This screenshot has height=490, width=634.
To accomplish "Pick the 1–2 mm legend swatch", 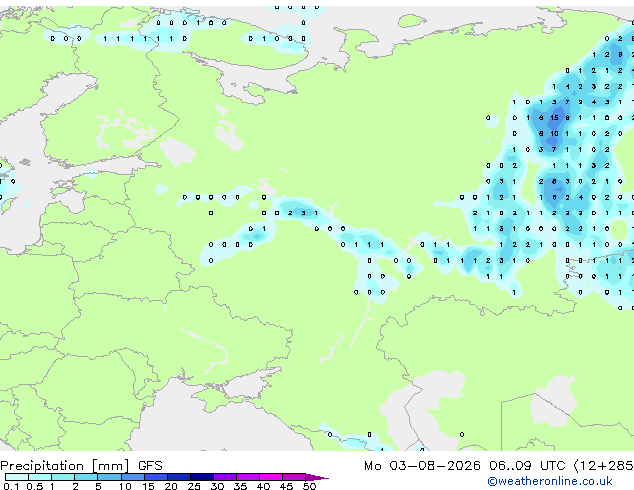I will tap(63, 477).
